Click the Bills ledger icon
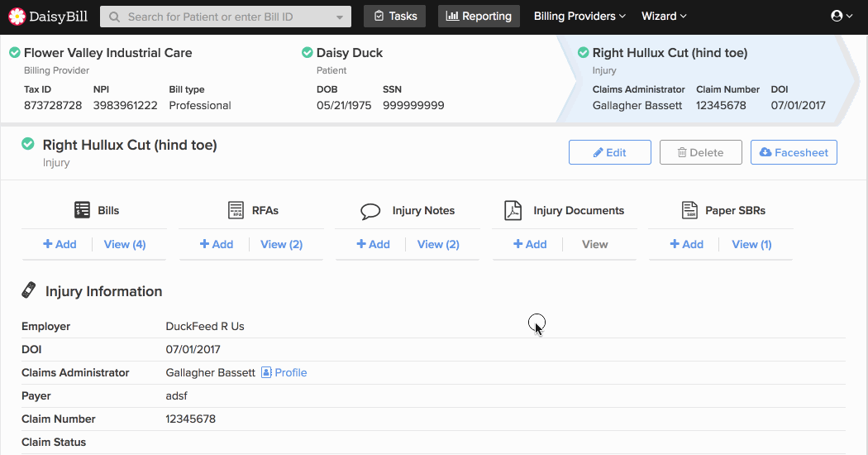Image resolution: width=868 pixels, height=455 pixels. (82, 210)
